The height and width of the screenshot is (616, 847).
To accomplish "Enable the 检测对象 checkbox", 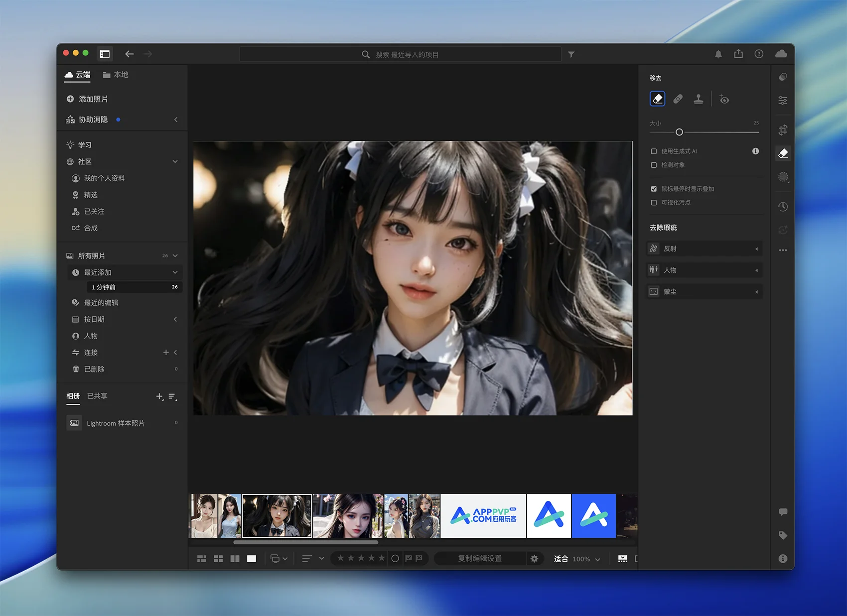I will pyautogui.click(x=654, y=165).
